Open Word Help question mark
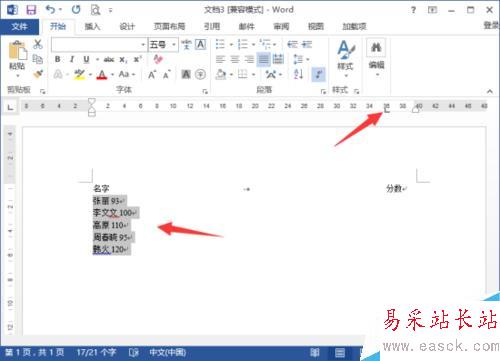Screen dimensions: 500x361 point(413,10)
